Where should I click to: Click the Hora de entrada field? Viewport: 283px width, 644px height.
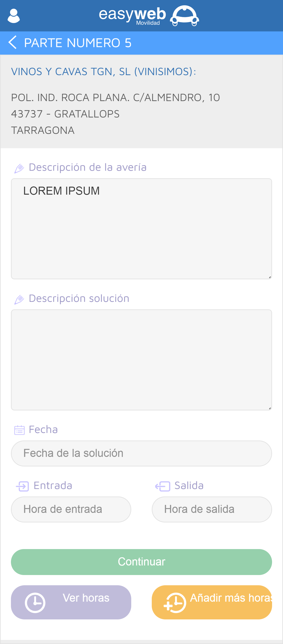tap(71, 509)
